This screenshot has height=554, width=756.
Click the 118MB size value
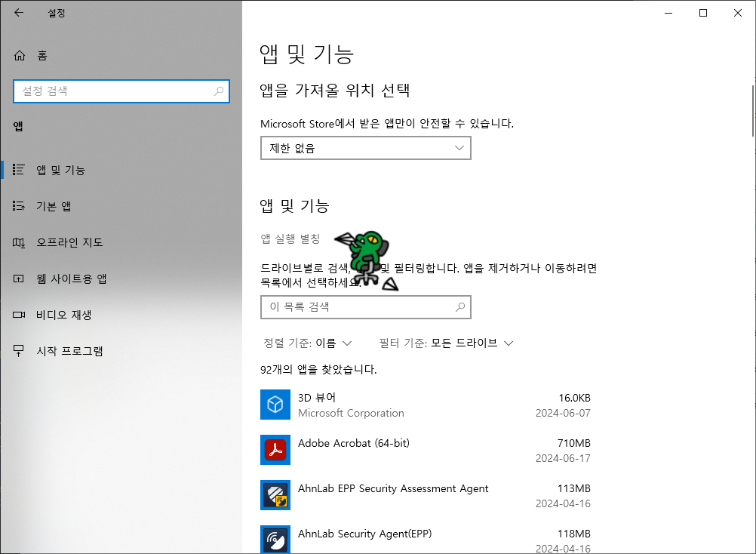click(573, 534)
